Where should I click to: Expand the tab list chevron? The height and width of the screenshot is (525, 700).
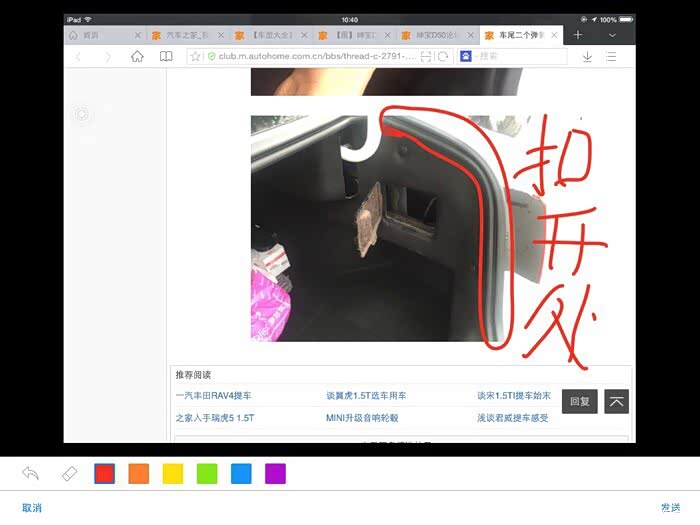pos(612,35)
